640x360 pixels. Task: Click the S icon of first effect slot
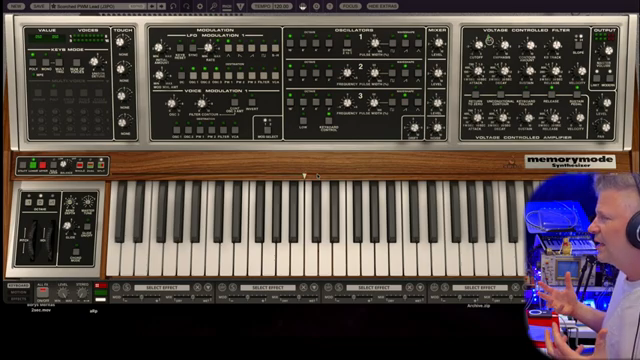127,287
